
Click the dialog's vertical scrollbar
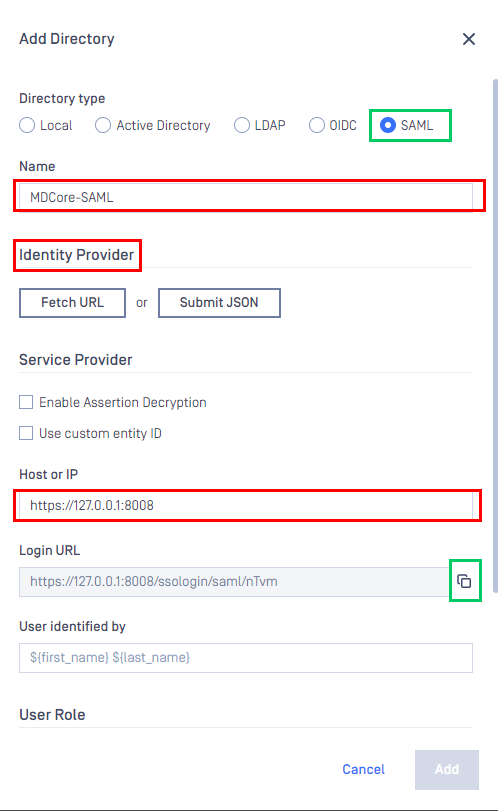coord(495,336)
